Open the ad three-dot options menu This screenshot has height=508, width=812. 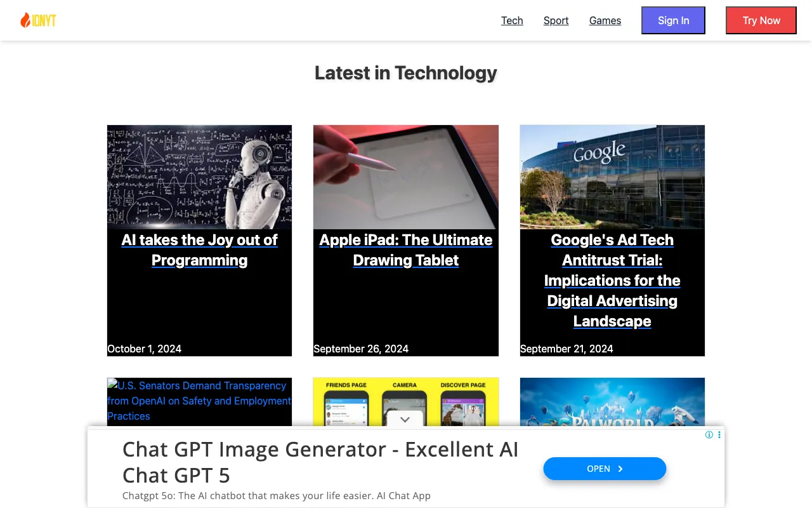coord(719,435)
